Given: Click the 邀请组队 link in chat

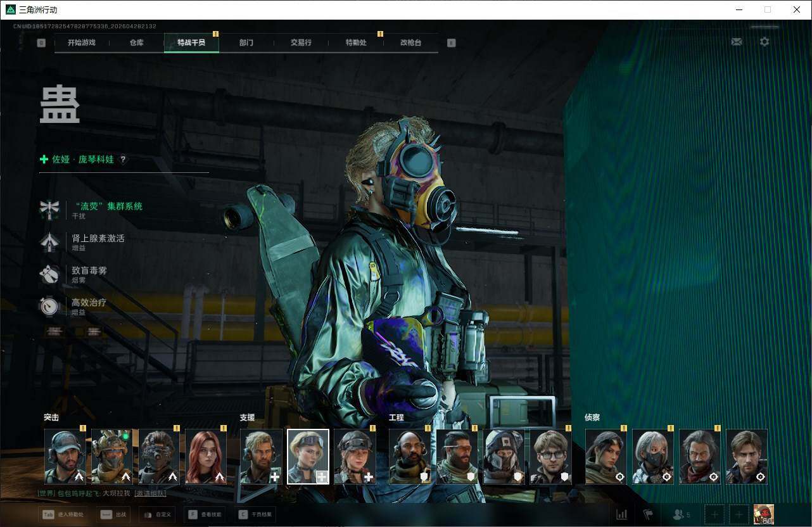Looking at the screenshot, I should [x=150, y=493].
